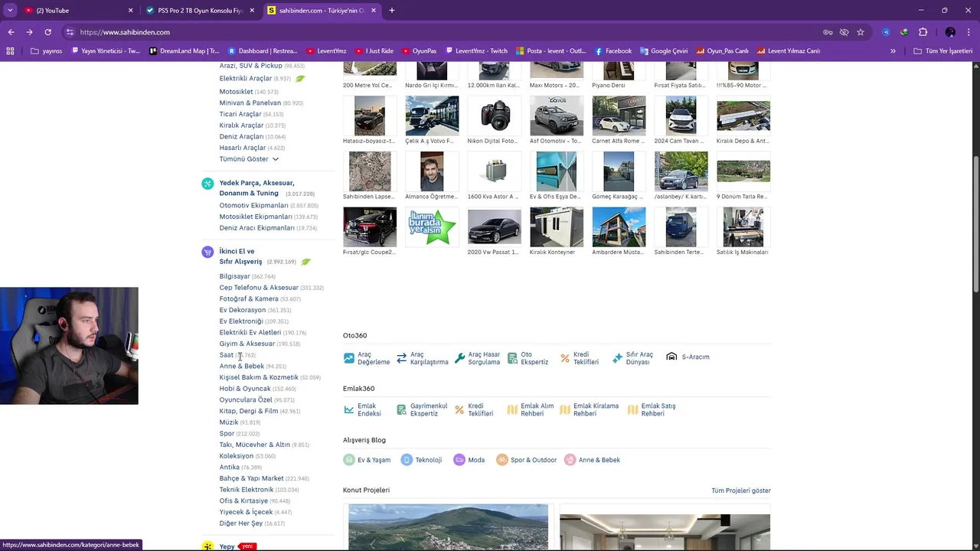Open the Emlak Satış Rehberi map icon
Screen dimensions: 980x551
click(x=632, y=409)
